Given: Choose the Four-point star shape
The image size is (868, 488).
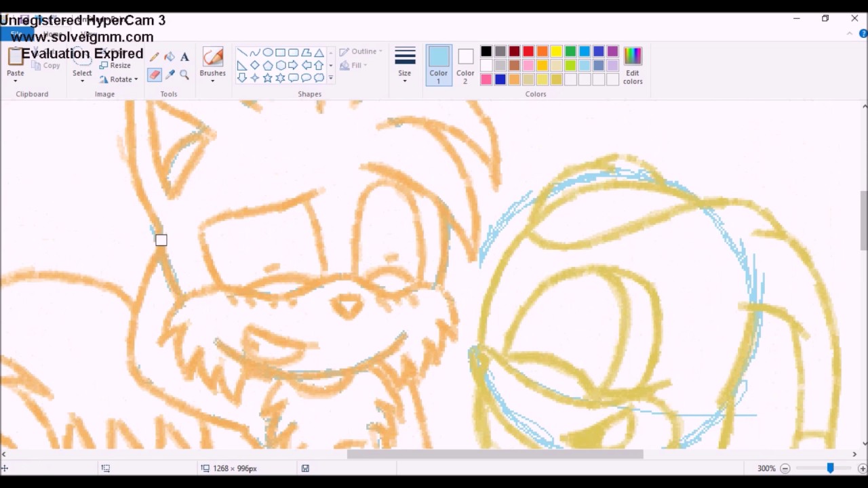Looking at the screenshot, I should (255, 78).
